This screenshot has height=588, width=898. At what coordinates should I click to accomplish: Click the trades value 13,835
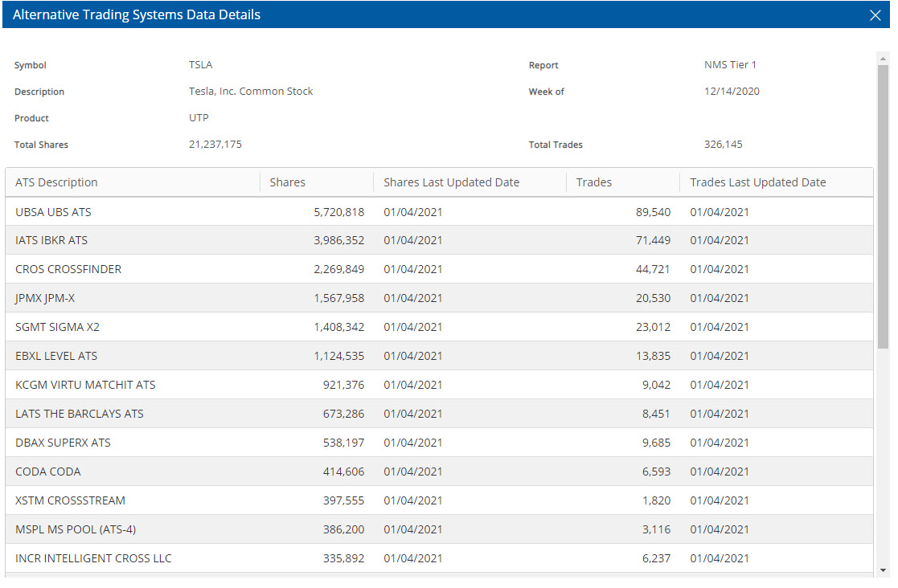pyautogui.click(x=653, y=357)
